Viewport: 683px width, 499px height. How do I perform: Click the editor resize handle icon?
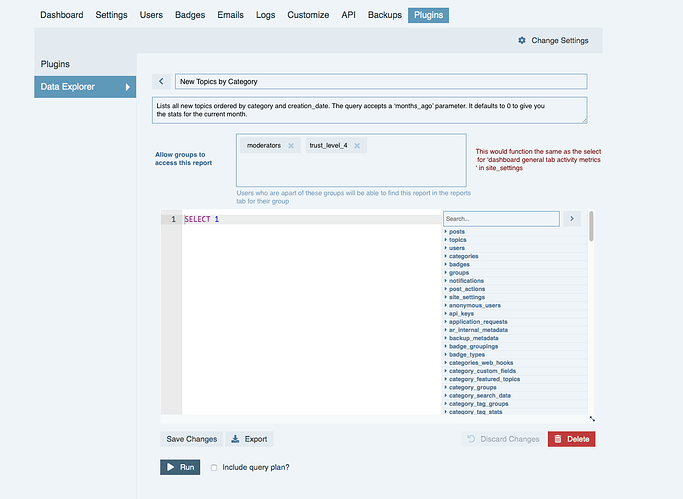(x=592, y=419)
